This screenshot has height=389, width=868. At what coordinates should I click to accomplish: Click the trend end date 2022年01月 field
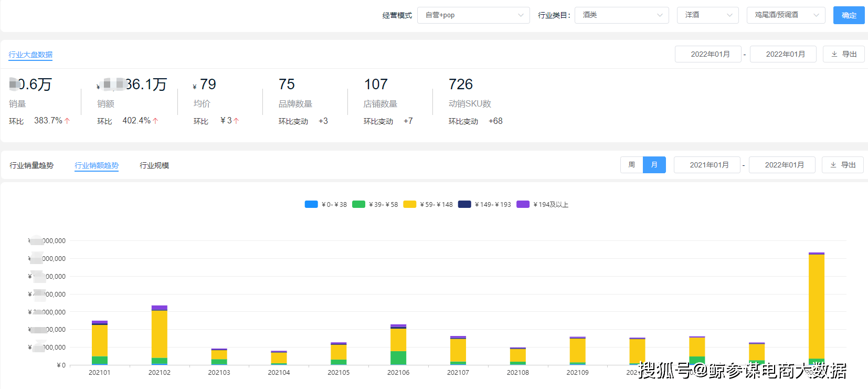(782, 165)
